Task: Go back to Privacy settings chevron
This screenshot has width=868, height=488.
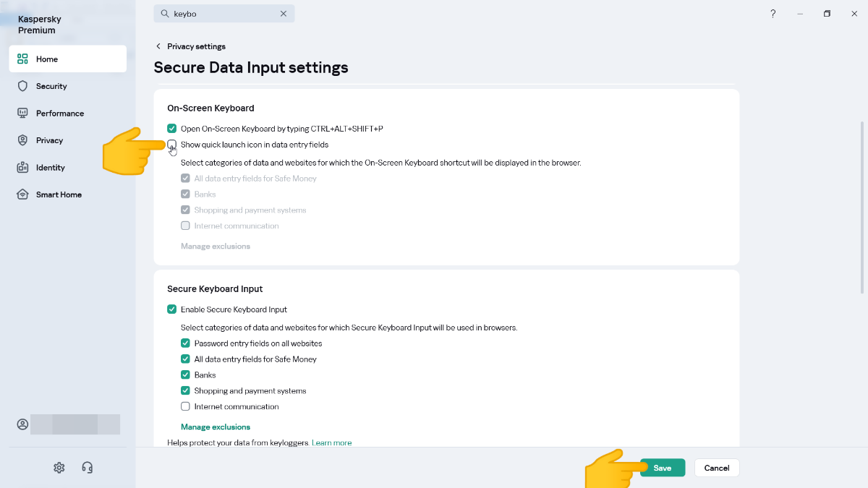Action: (158, 46)
